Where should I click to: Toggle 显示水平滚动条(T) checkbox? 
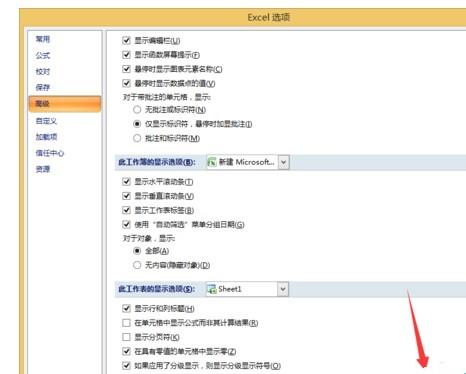126,182
